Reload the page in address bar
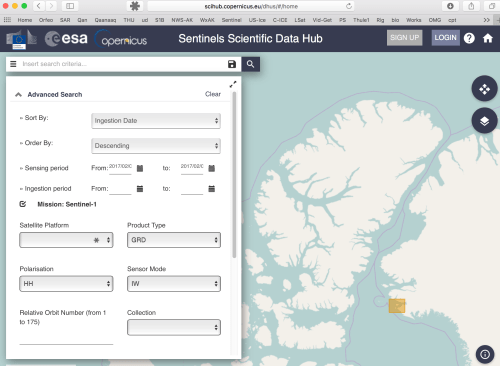This screenshot has width=500, height=366. [349, 6]
